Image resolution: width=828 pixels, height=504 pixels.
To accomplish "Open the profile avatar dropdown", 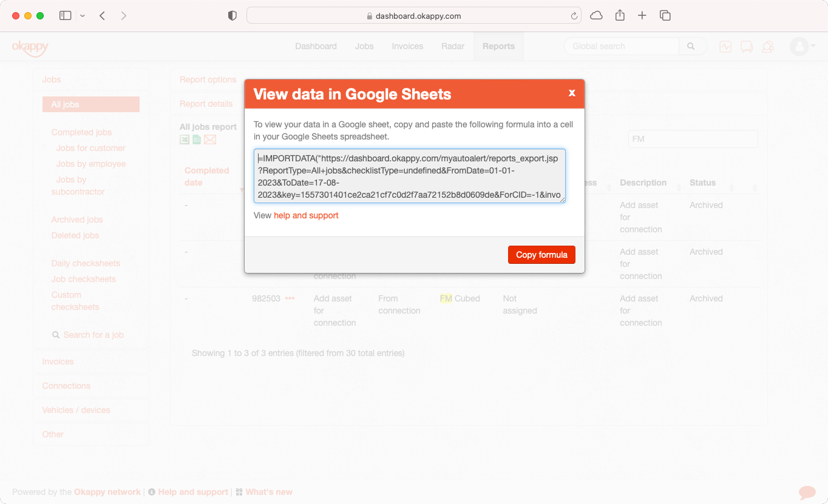I will pos(803,47).
